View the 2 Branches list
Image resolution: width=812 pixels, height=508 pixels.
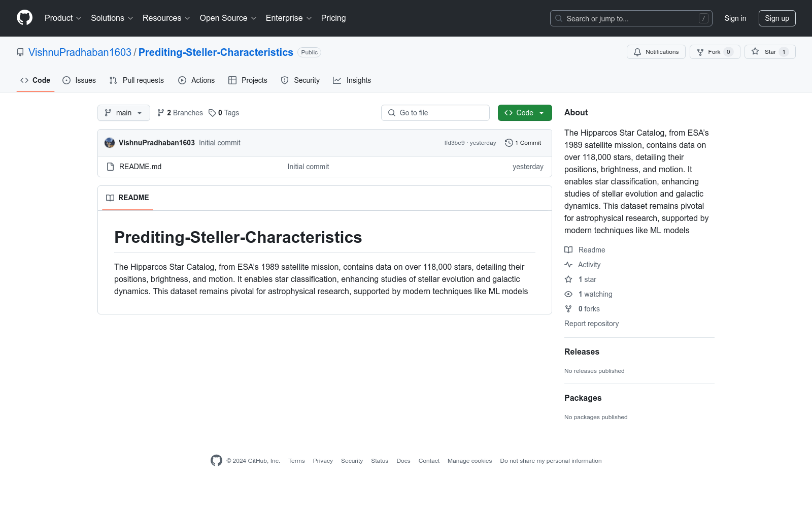click(180, 113)
